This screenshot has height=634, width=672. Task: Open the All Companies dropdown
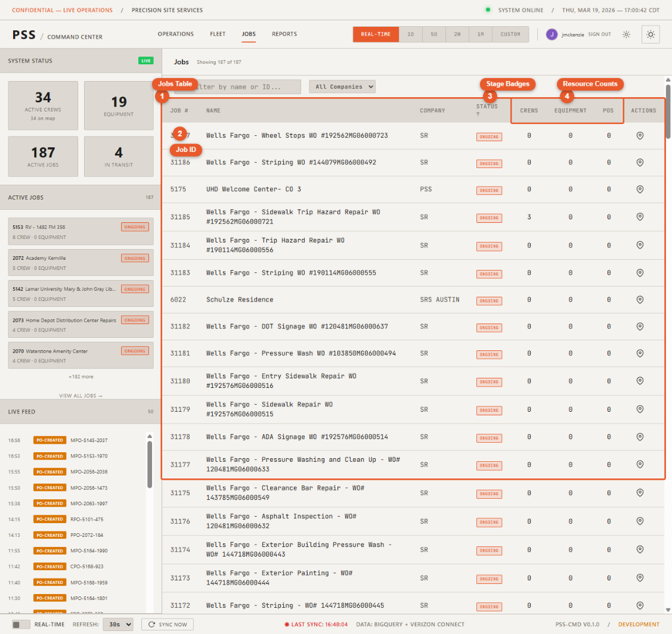(x=342, y=86)
